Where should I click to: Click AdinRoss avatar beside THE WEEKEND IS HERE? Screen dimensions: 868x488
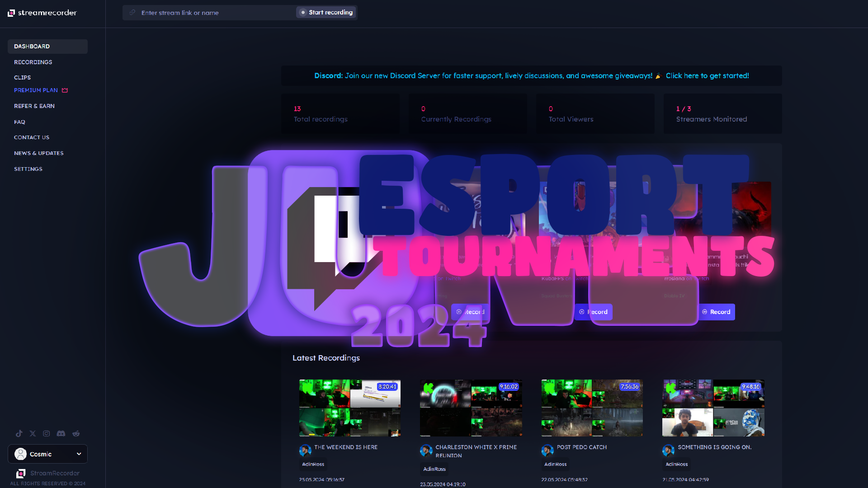coord(305,450)
